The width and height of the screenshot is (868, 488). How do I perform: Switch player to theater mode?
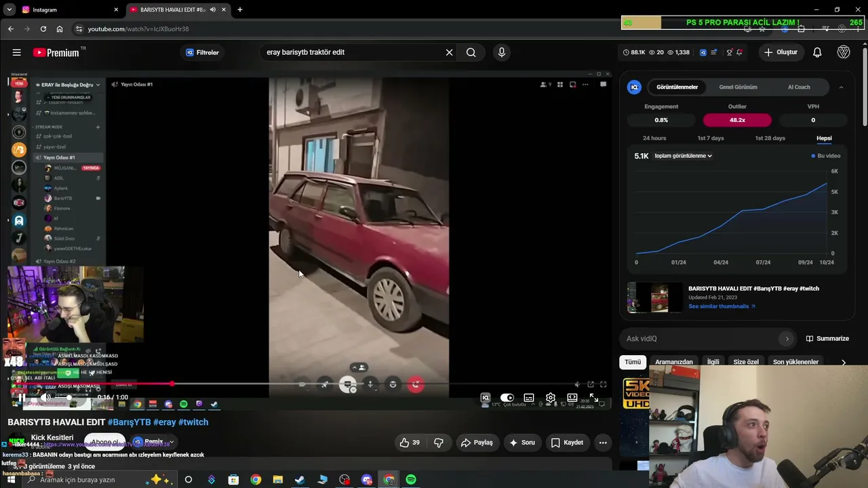(572, 398)
